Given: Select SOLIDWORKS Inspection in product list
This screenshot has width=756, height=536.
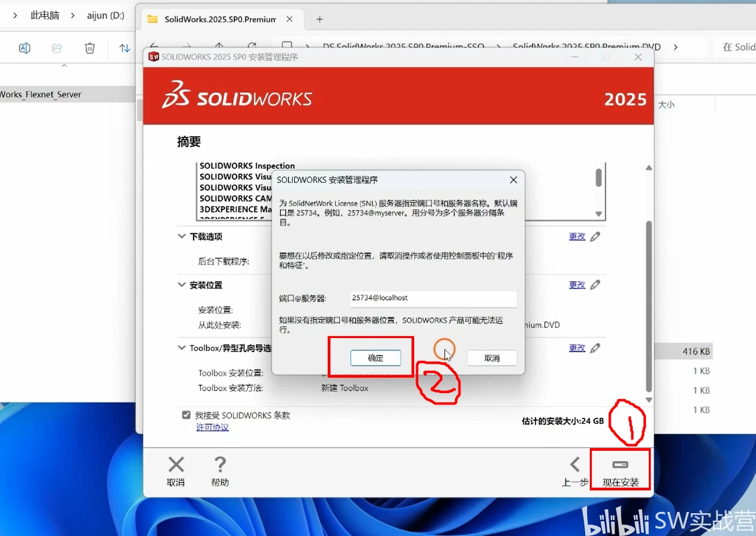Looking at the screenshot, I should click(x=247, y=166).
